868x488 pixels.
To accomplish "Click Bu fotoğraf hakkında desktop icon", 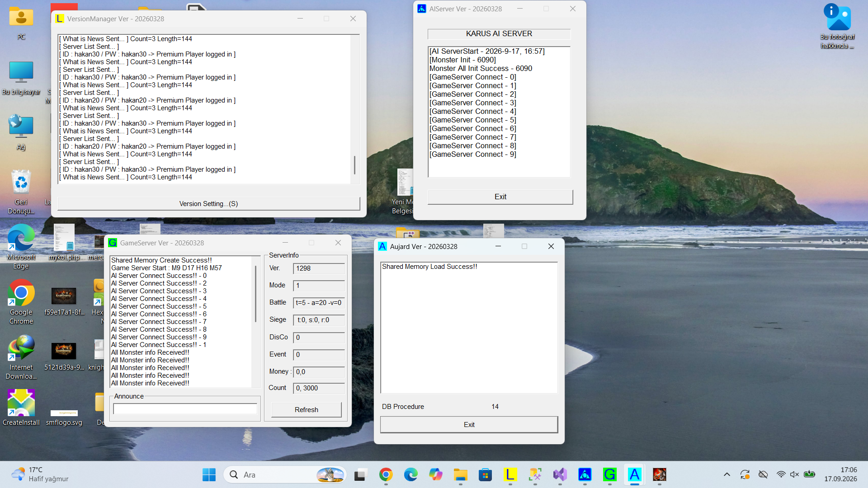I will (837, 26).
